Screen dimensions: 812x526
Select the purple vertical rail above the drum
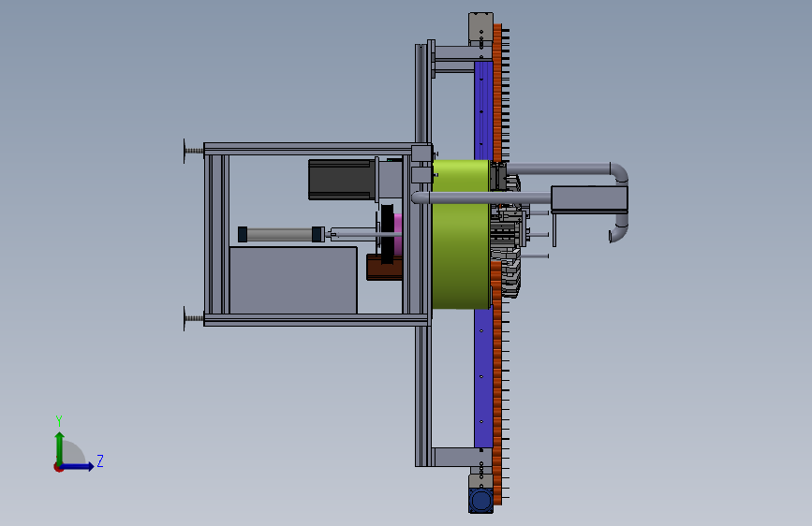pyautogui.click(x=483, y=110)
